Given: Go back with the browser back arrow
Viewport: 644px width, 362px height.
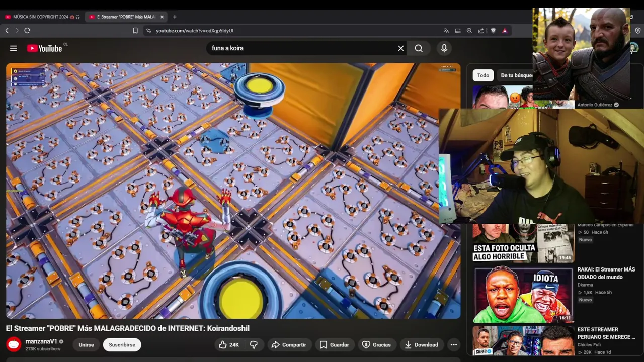Looking at the screenshot, I should pos(7,31).
